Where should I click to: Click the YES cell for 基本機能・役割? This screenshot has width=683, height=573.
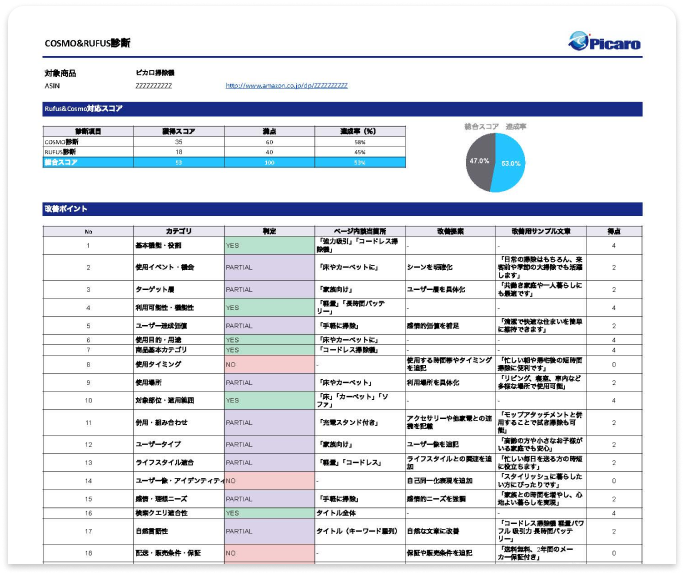269,245
